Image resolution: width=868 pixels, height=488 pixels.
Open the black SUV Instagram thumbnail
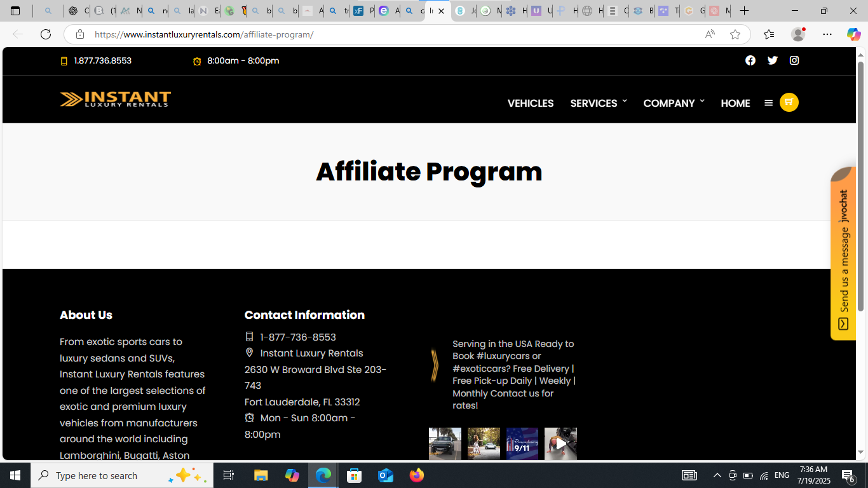[445, 444]
